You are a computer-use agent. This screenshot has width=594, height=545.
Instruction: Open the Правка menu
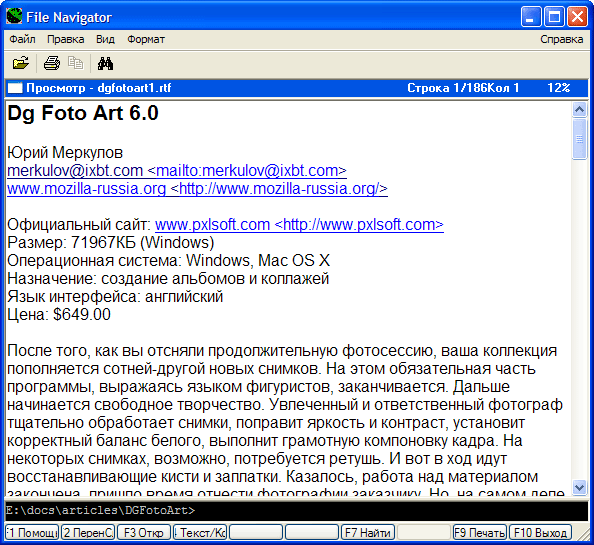(66, 39)
